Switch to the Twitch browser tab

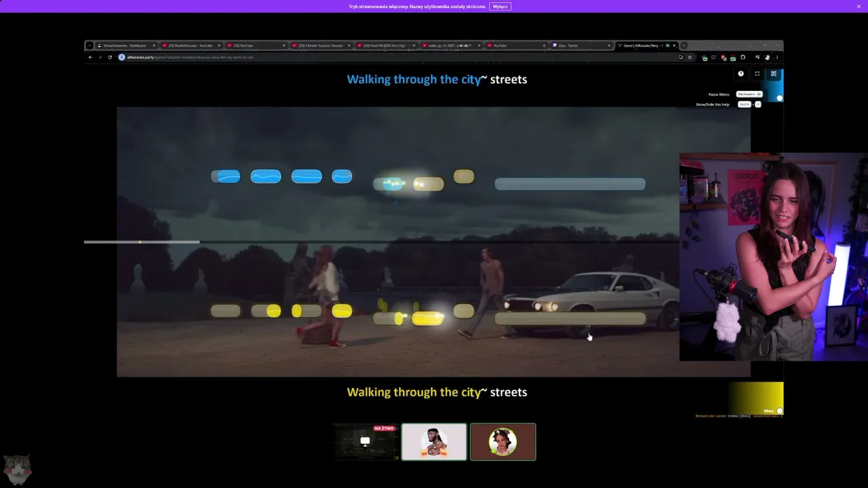pyautogui.click(x=582, y=45)
